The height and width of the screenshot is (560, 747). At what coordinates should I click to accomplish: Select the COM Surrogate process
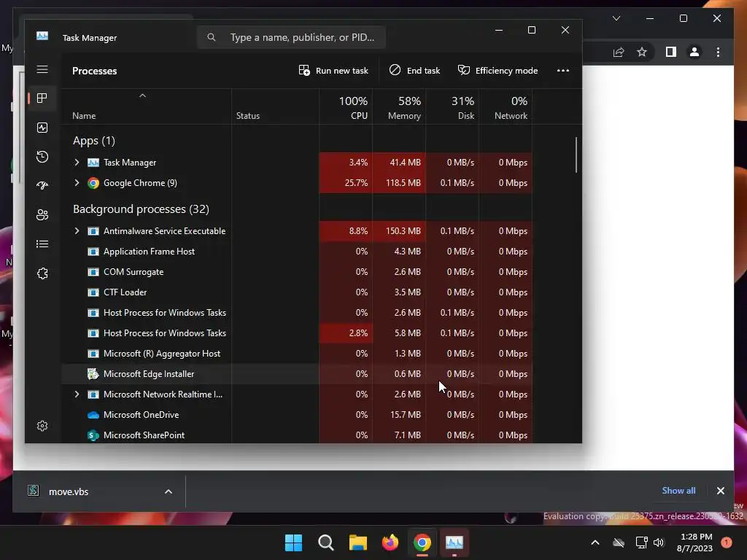[x=296, y=272]
